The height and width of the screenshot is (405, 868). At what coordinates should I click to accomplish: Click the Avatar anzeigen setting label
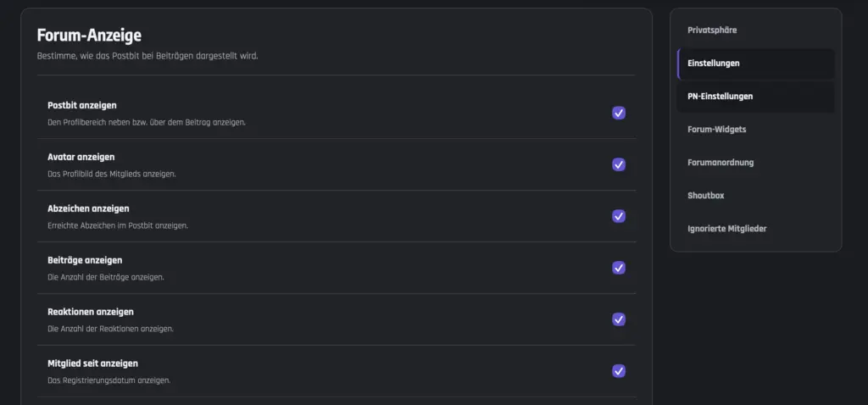pos(81,157)
